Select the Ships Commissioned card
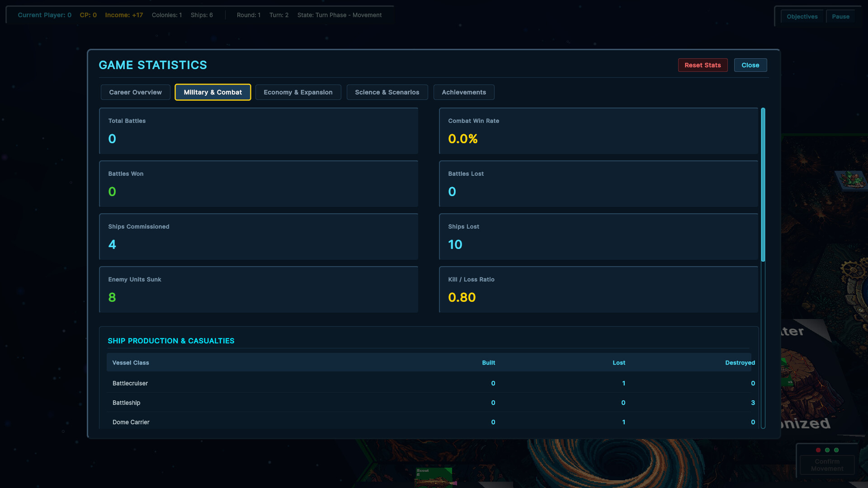Image resolution: width=868 pixels, height=488 pixels. coord(259,237)
